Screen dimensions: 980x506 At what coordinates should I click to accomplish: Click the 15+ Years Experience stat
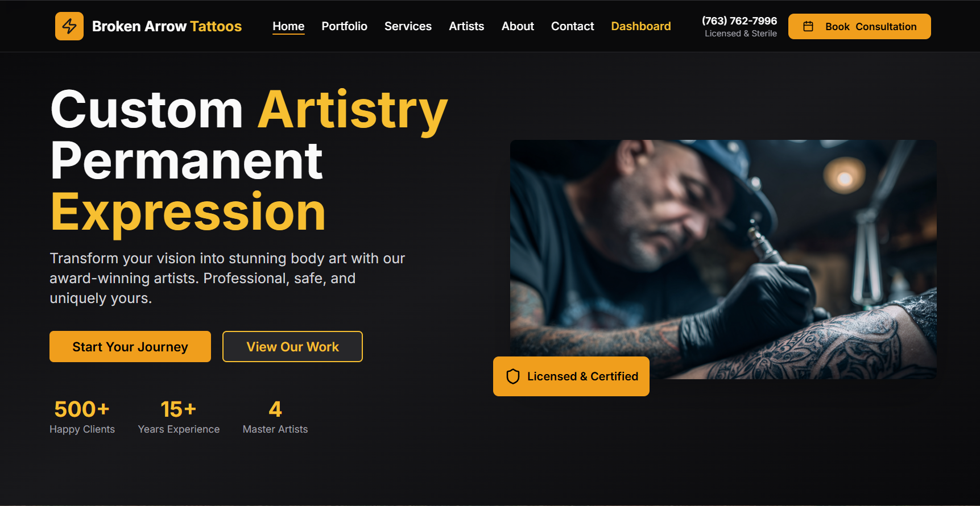click(x=179, y=417)
